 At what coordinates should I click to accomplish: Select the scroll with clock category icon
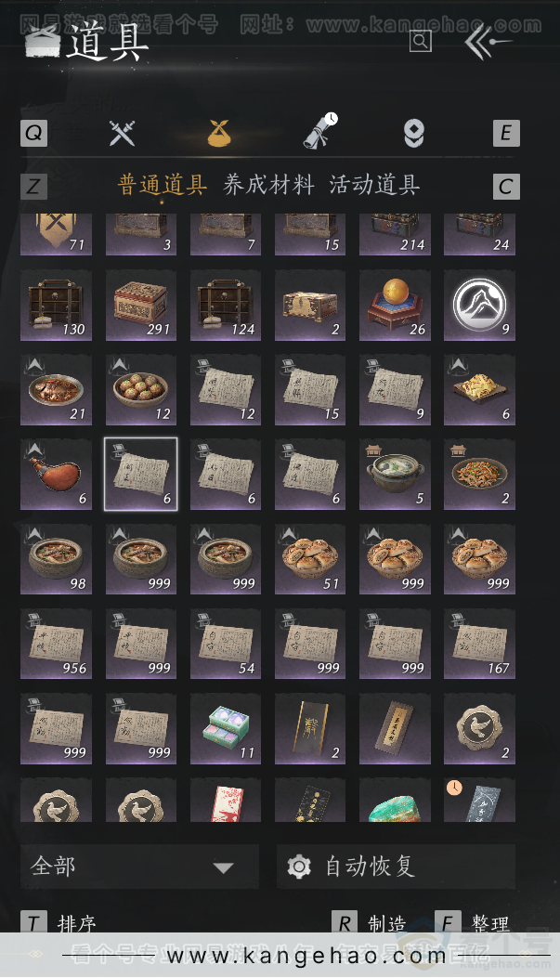coord(320,131)
